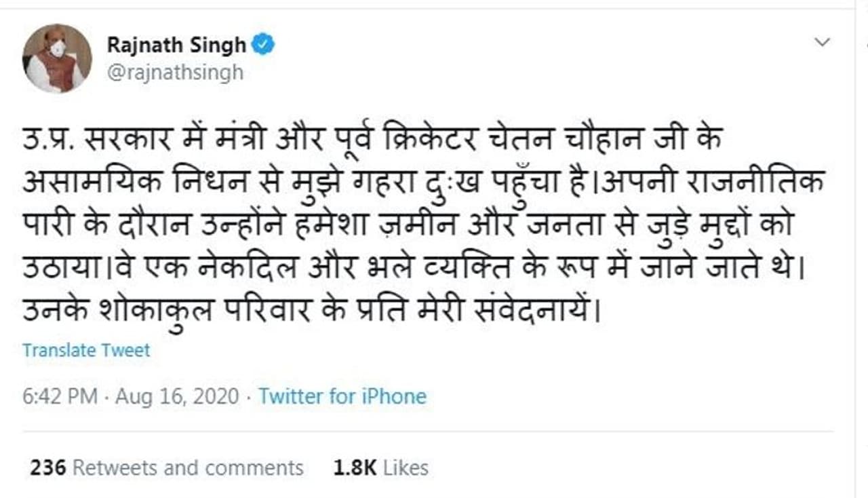Click the 6:42 PM timestamp

click(x=60, y=396)
